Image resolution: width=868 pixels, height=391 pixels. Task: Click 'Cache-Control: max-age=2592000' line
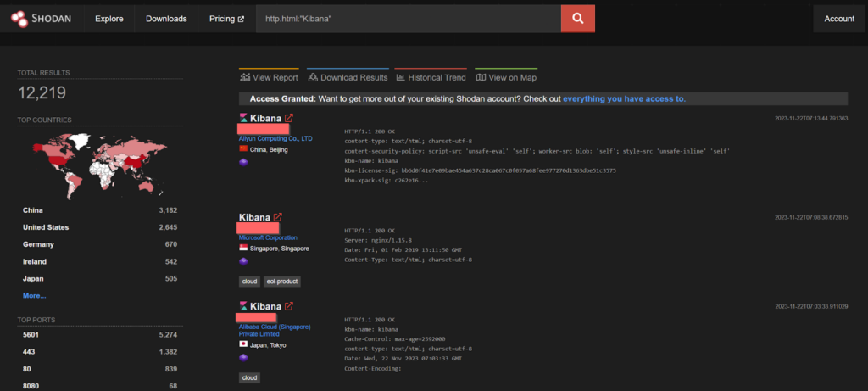pos(395,339)
